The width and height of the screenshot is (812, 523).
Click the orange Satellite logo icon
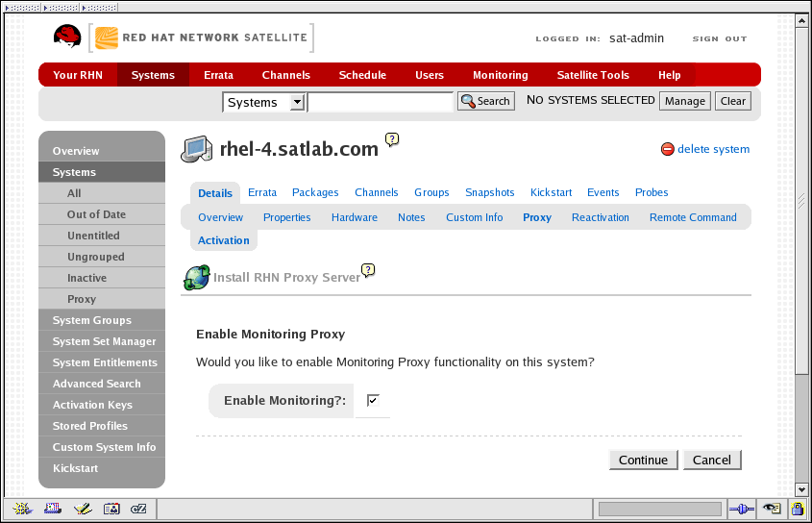(107, 37)
